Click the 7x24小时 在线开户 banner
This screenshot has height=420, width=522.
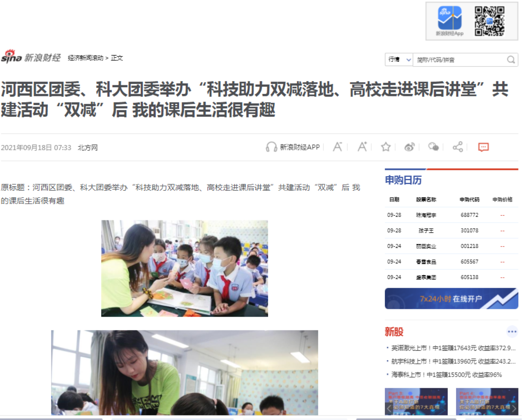451,298
